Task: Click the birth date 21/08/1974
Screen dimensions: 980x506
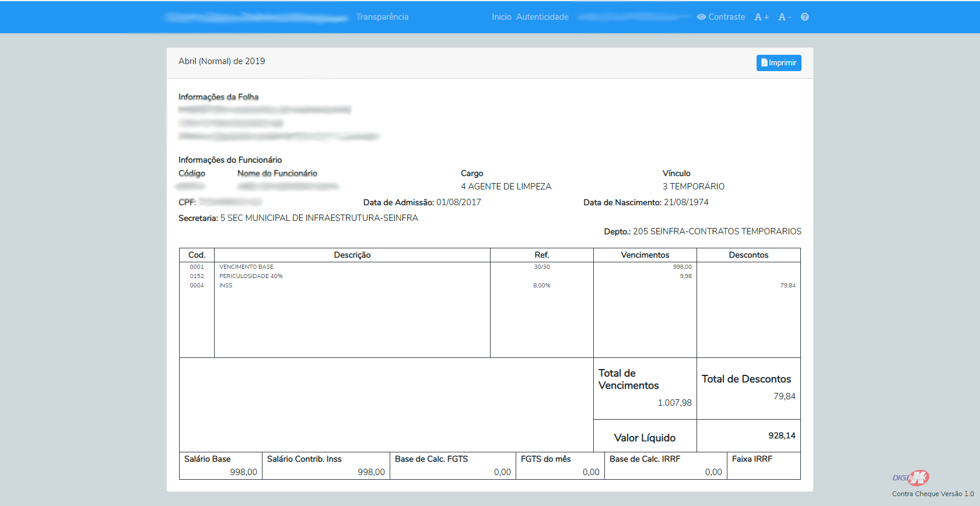Action: click(687, 202)
